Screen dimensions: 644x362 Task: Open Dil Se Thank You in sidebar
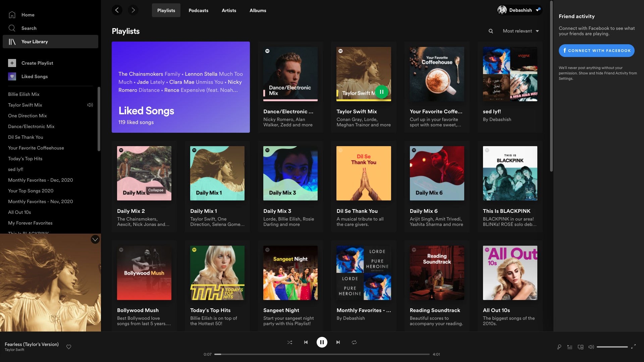pyautogui.click(x=25, y=137)
